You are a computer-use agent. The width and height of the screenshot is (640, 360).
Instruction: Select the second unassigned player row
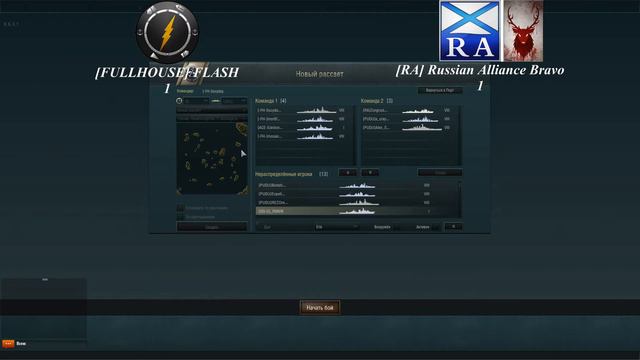[357, 194]
